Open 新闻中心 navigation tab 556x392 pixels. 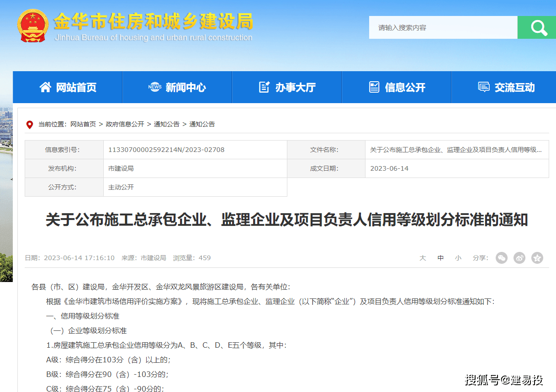point(177,87)
